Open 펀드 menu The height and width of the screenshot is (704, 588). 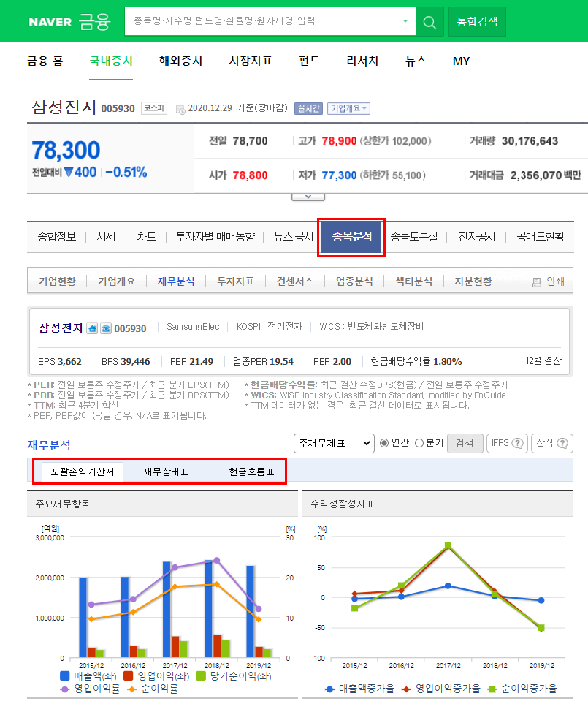pyautogui.click(x=309, y=61)
